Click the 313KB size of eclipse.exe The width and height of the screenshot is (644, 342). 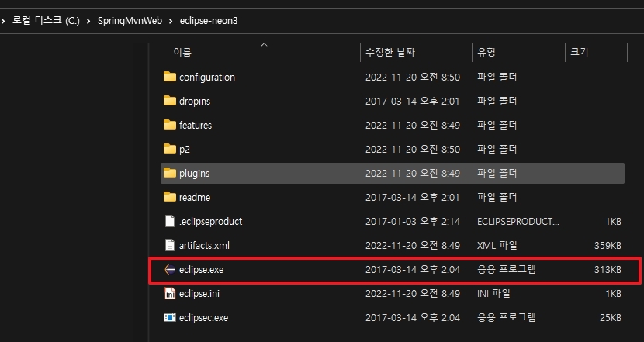[x=608, y=270]
